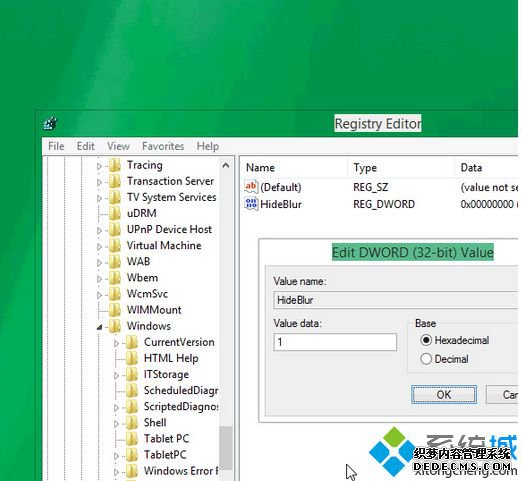Expand the ITStorage key
This screenshot has height=481, width=522.
click(116, 375)
